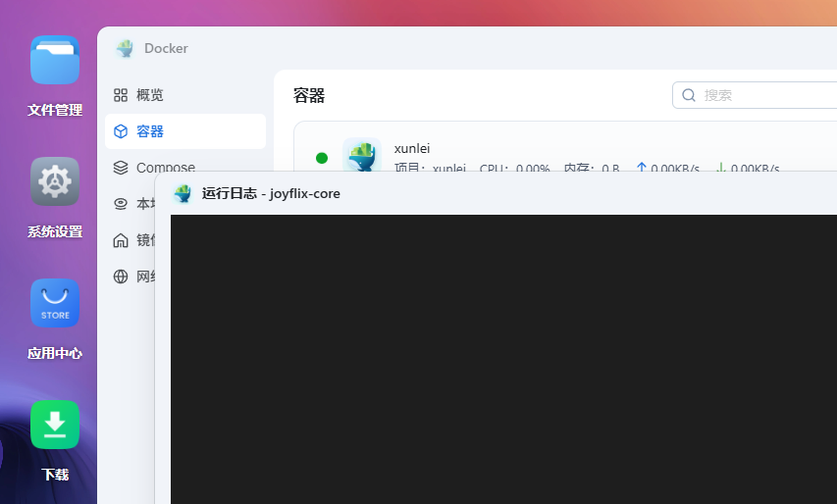Click the layers icon beside Compose

[x=121, y=168]
